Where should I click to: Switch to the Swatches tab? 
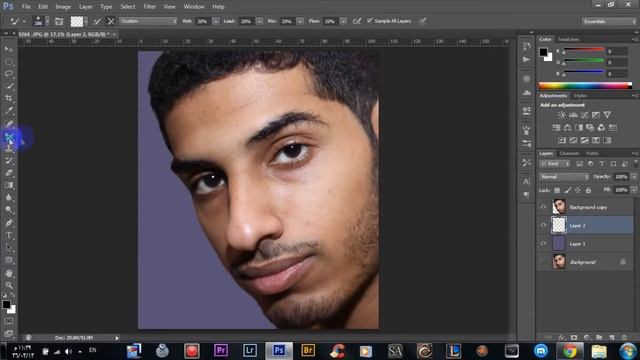568,39
